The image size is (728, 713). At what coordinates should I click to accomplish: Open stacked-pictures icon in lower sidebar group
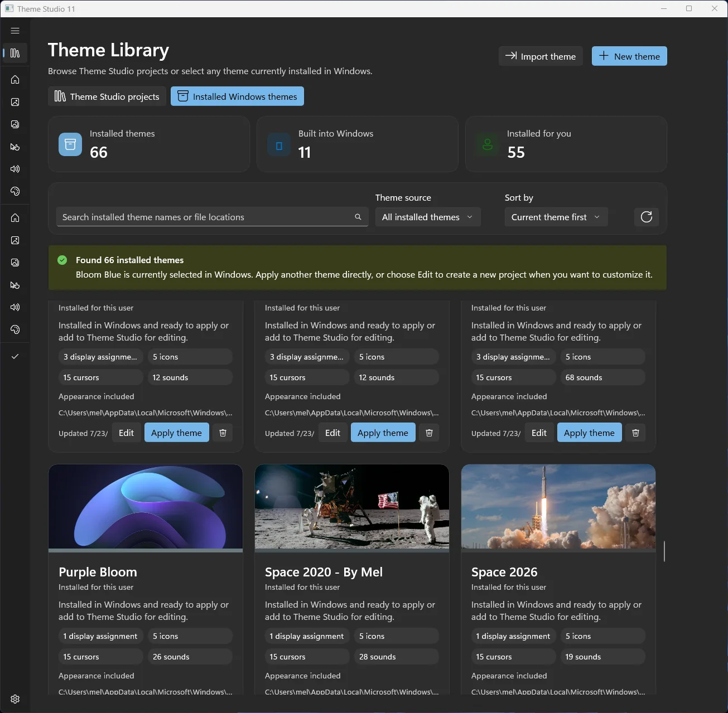[x=15, y=263]
